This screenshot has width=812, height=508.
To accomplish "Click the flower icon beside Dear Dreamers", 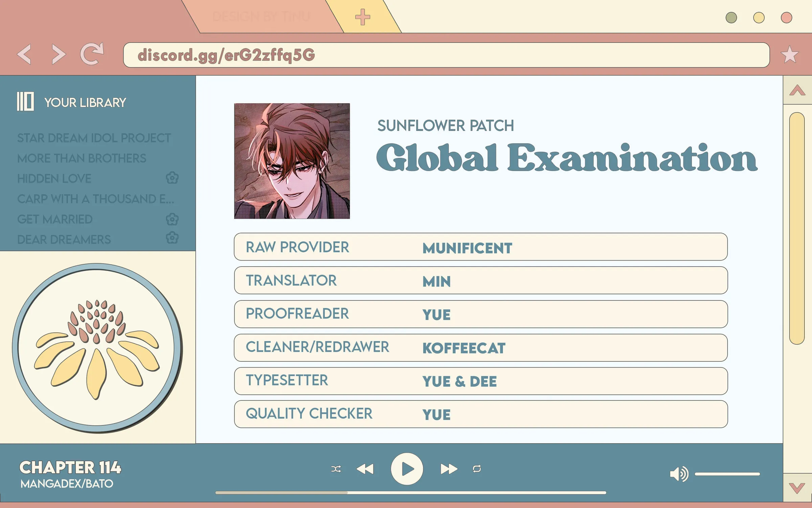I will (172, 238).
